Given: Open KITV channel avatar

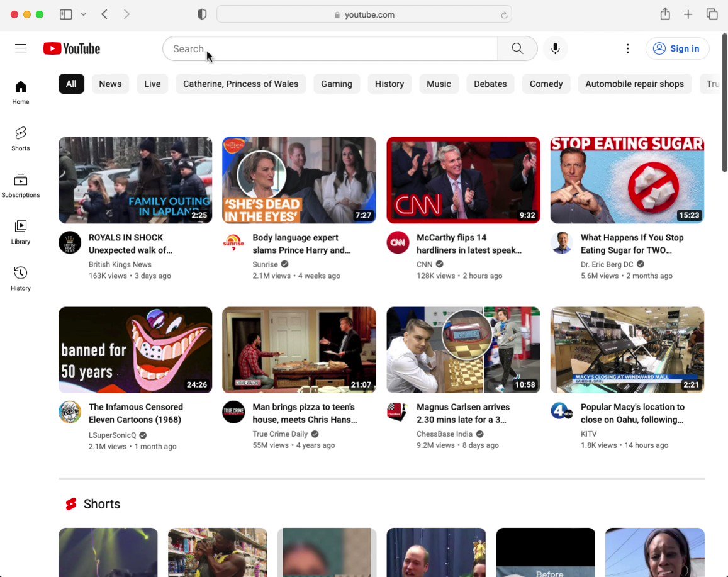Looking at the screenshot, I should coord(562,412).
